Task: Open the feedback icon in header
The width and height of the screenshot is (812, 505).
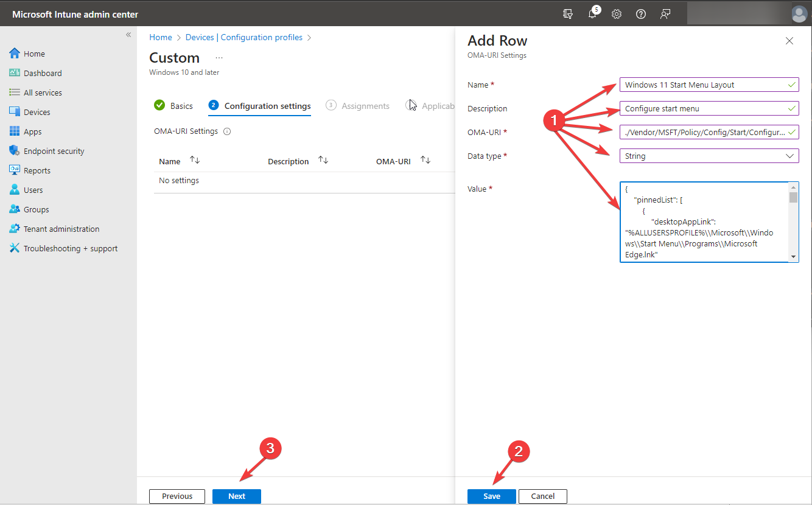Action: 665,14
